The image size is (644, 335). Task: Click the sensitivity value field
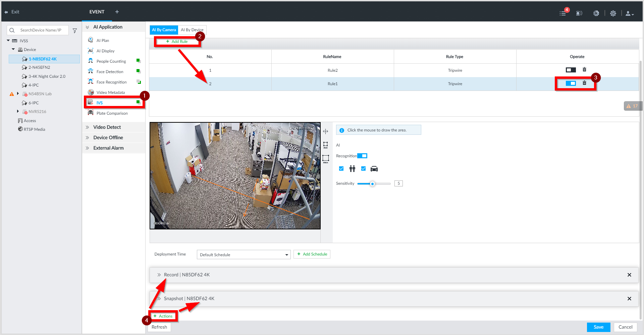[398, 183]
